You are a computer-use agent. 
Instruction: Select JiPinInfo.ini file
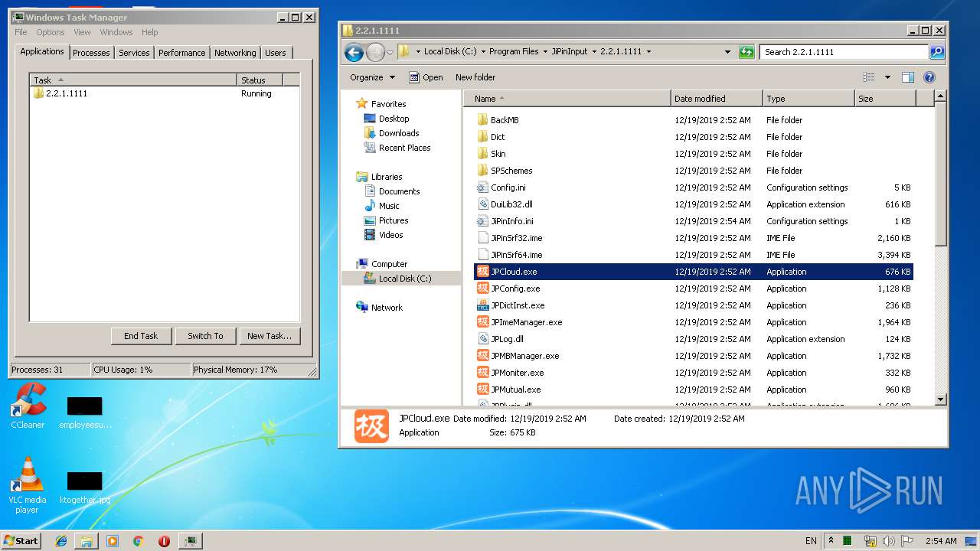[x=511, y=221]
